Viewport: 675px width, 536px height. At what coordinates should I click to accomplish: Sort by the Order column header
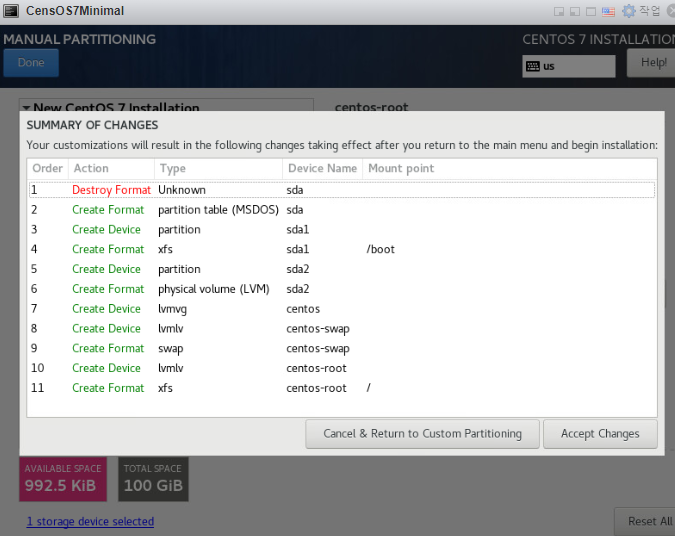[x=48, y=168]
